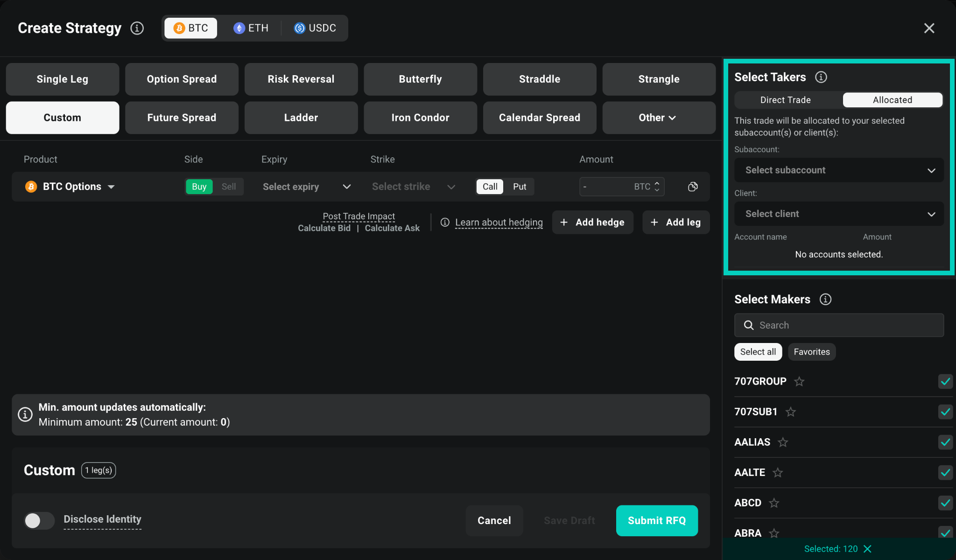956x560 pixels.
Task: Click the info icon beside Select Makers
Action: click(825, 299)
